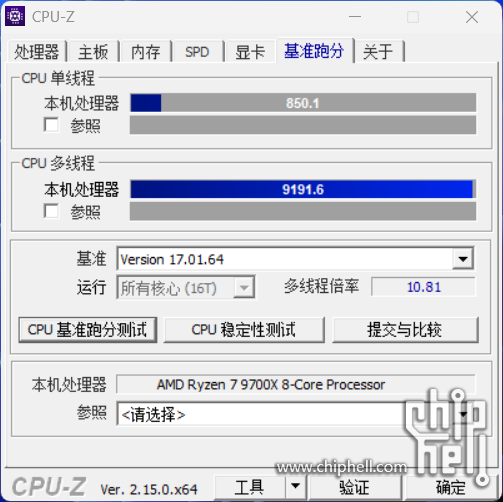Open the 工具 dropdown arrow
Image resolution: width=503 pixels, height=502 pixels.
295,487
